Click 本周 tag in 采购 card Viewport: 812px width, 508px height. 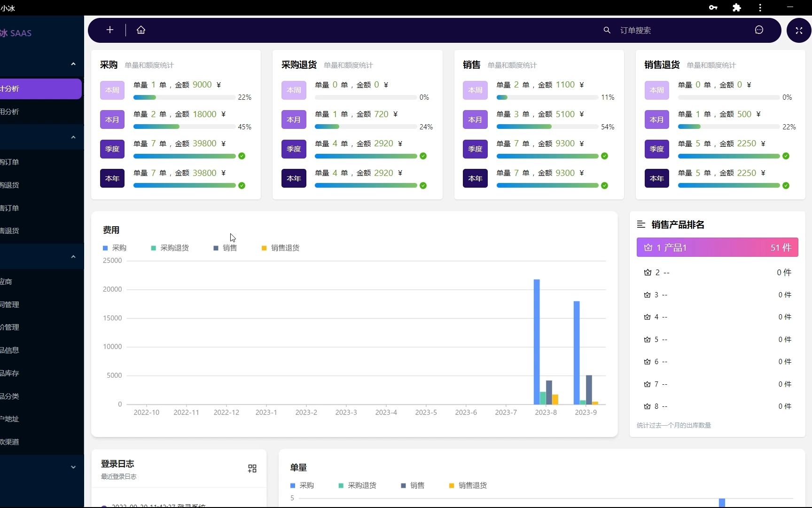pos(112,90)
